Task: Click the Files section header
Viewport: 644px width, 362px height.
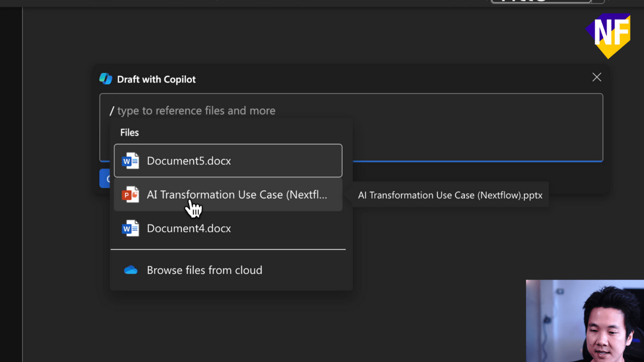Action: (x=129, y=132)
